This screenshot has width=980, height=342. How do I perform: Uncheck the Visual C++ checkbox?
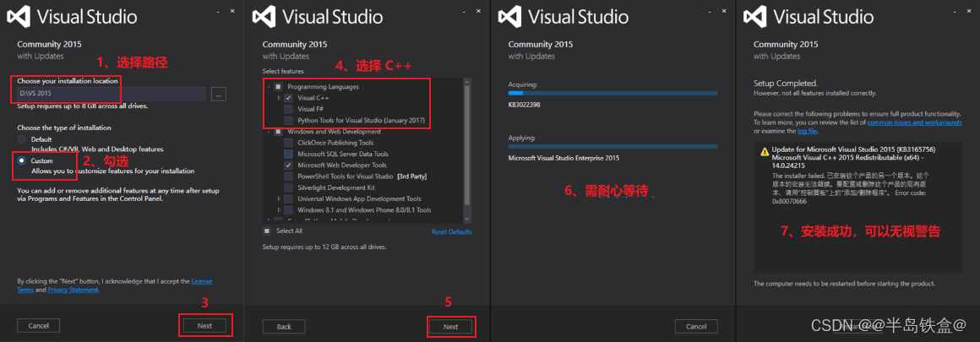tap(288, 98)
